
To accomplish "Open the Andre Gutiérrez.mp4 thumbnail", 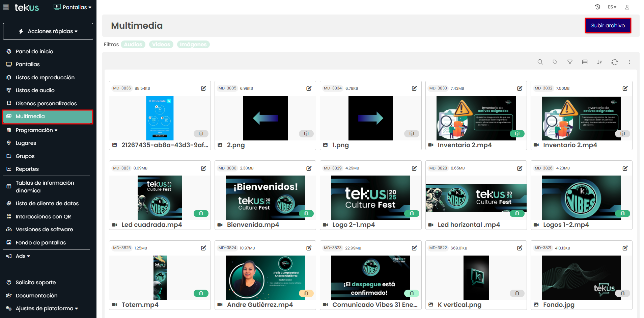I will (x=265, y=278).
